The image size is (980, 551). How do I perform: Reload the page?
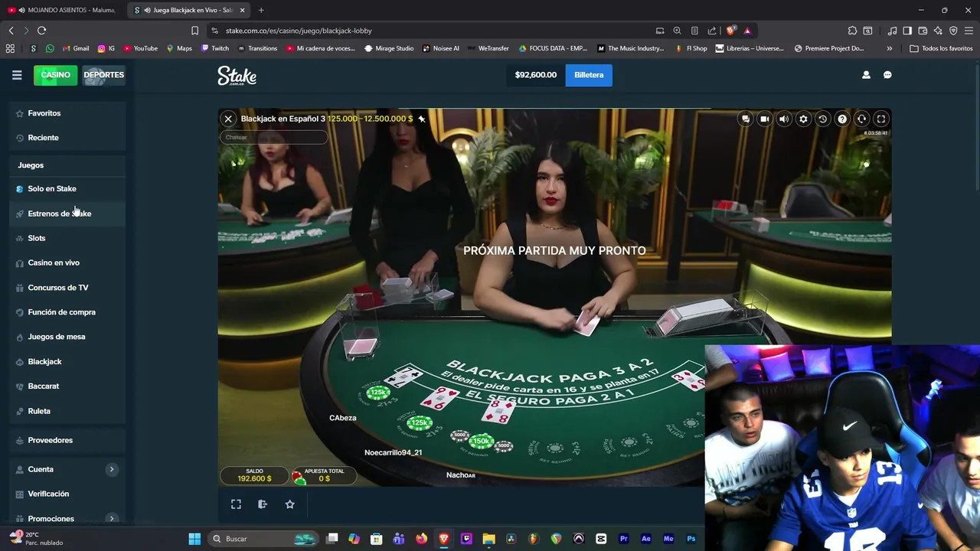coord(41,31)
